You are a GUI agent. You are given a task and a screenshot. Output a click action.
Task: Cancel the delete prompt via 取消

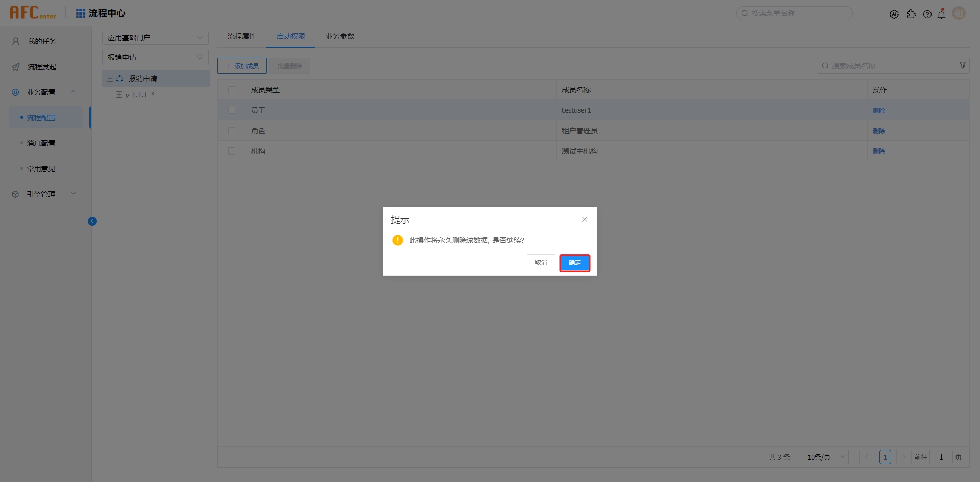[541, 263]
